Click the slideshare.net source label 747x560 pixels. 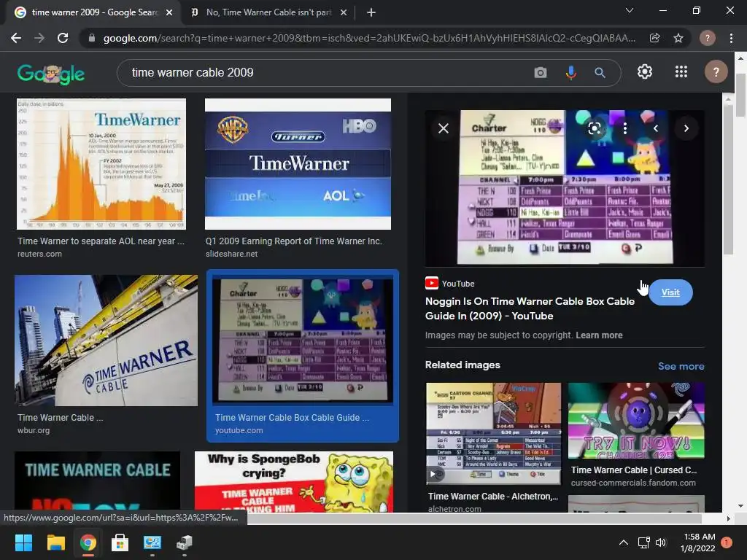tap(231, 254)
